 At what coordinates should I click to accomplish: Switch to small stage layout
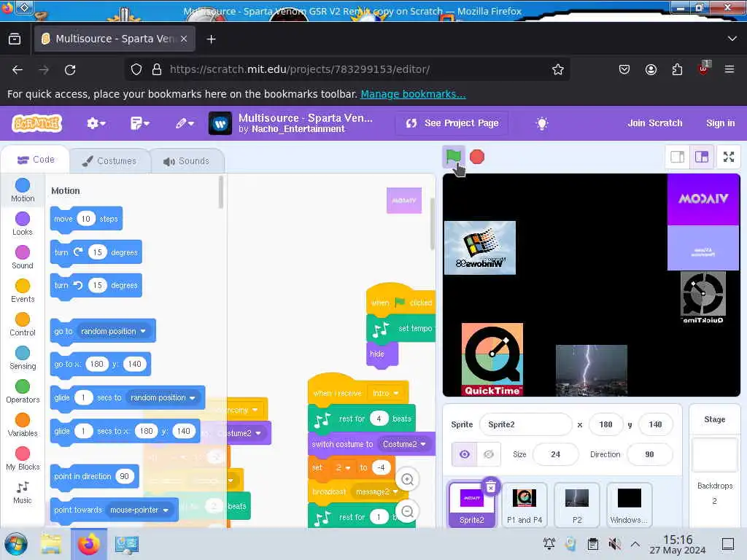point(677,157)
